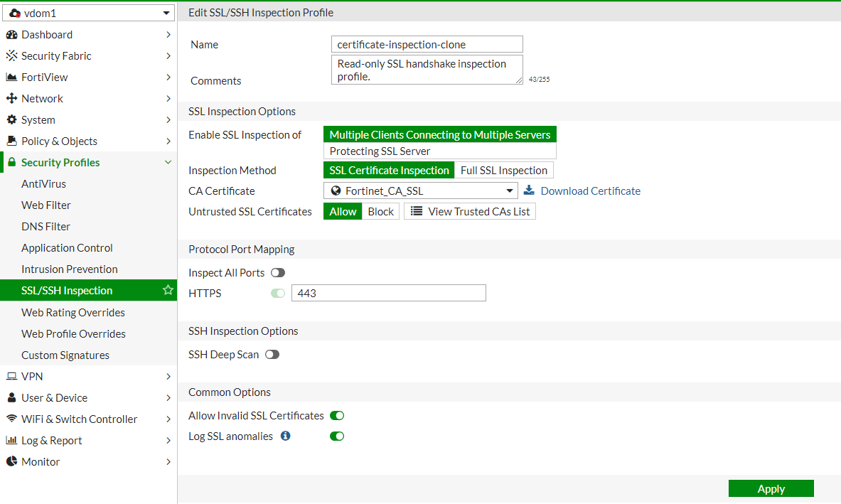Click the star icon on SSL/SSH Inspection
This screenshot has height=504, width=841.
coord(168,290)
